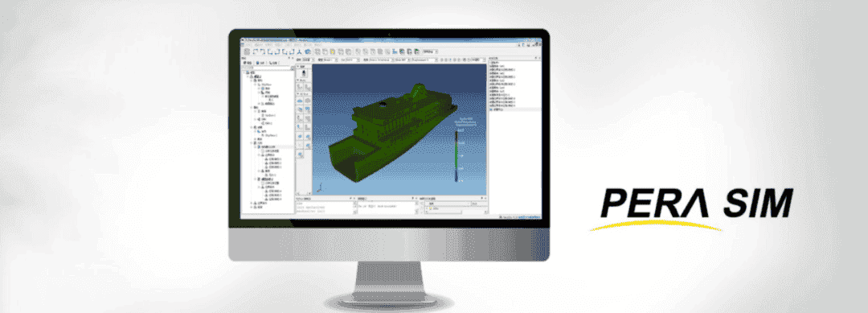Click the blue cloud-shaped icon in tool palette
Image resolution: width=868 pixels, height=313 pixels.
coord(300,101)
